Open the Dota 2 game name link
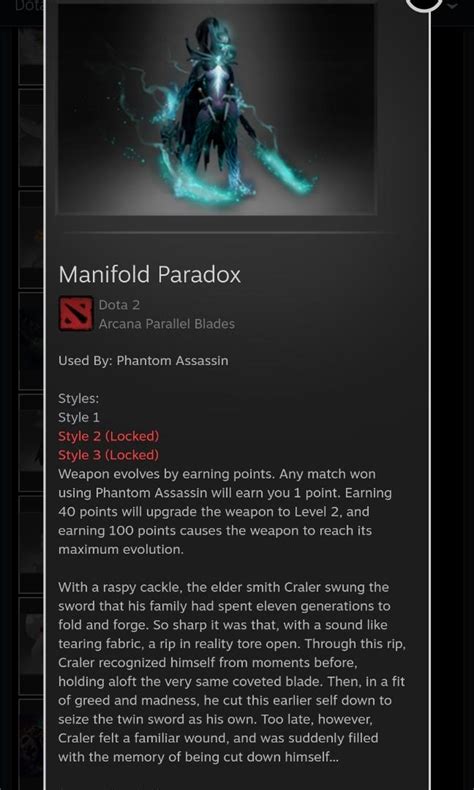 [x=119, y=305]
